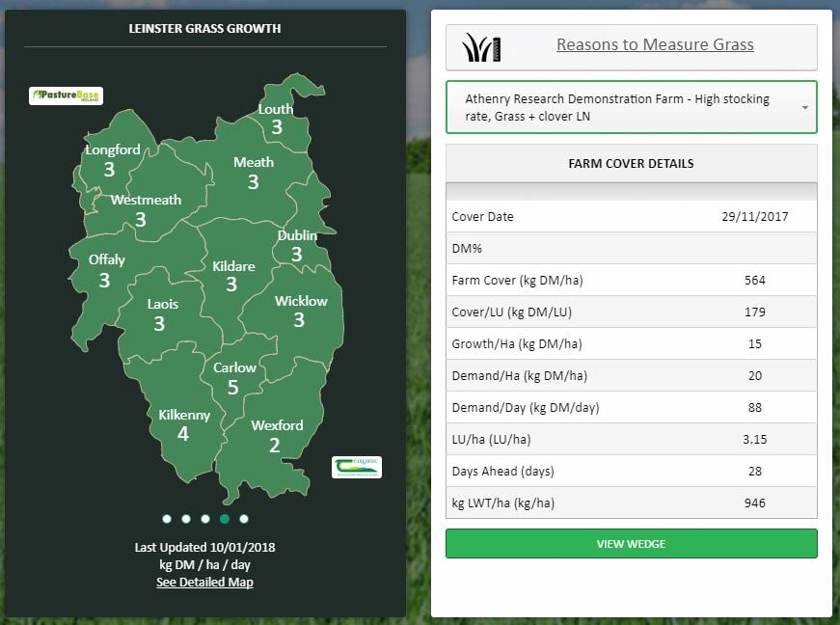Select the last carousel dot
This screenshot has width=840, height=625.
pyautogui.click(x=244, y=519)
